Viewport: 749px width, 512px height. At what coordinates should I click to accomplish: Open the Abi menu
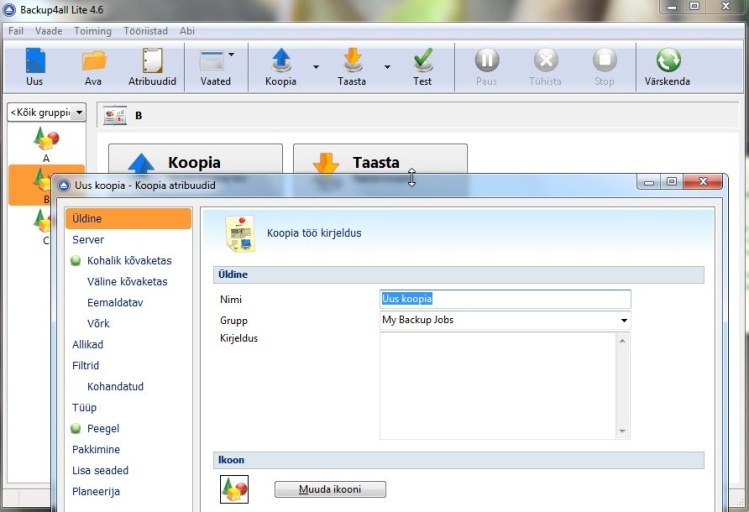[187, 31]
